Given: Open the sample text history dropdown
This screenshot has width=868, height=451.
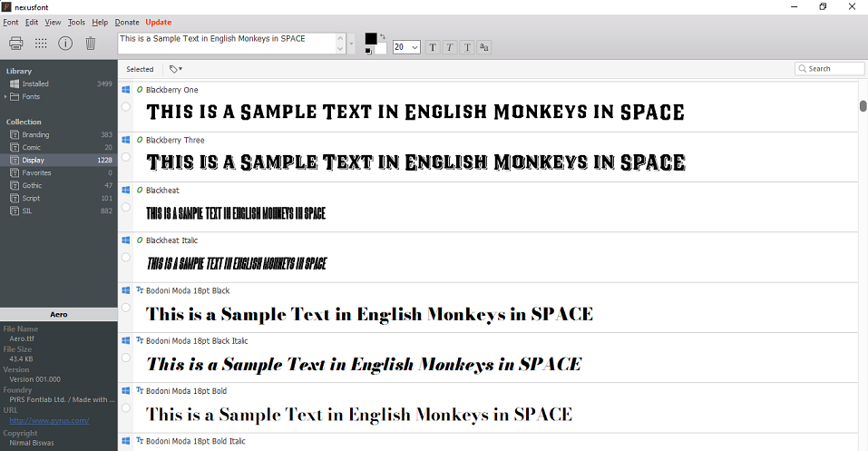Looking at the screenshot, I should [352, 44].
